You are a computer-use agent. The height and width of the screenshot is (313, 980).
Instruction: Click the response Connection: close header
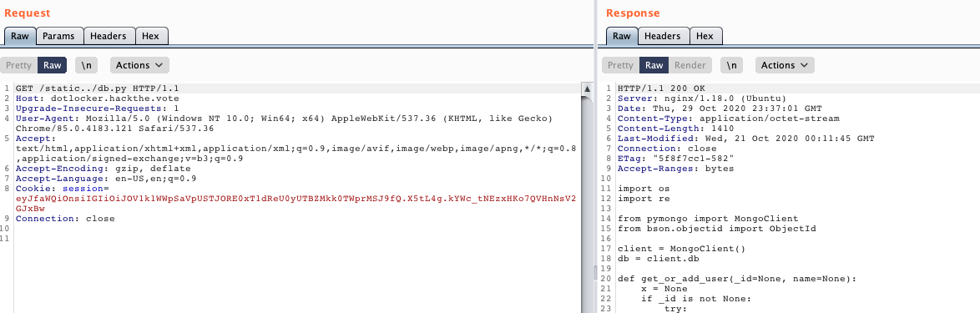[x=667, y=149]
